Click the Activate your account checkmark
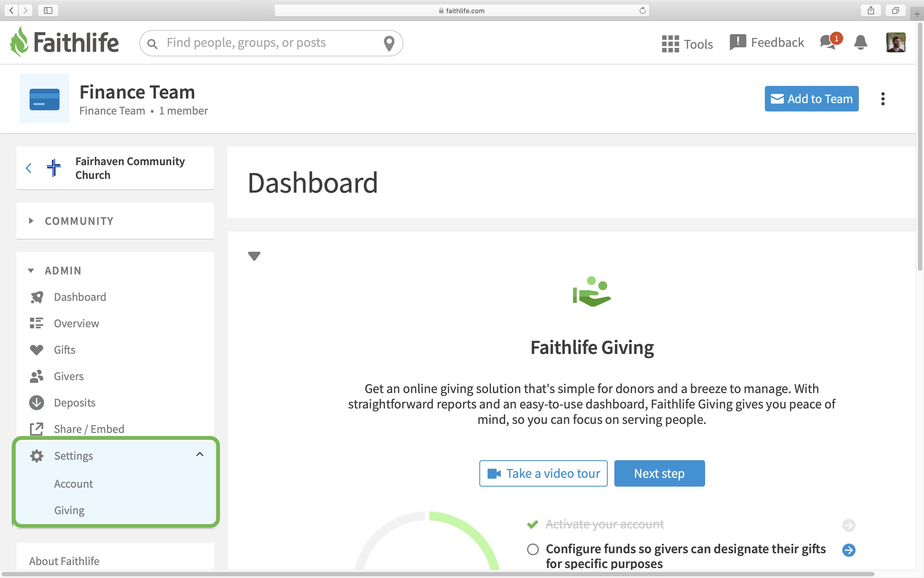924x578 pixels. tap(532, 524)
